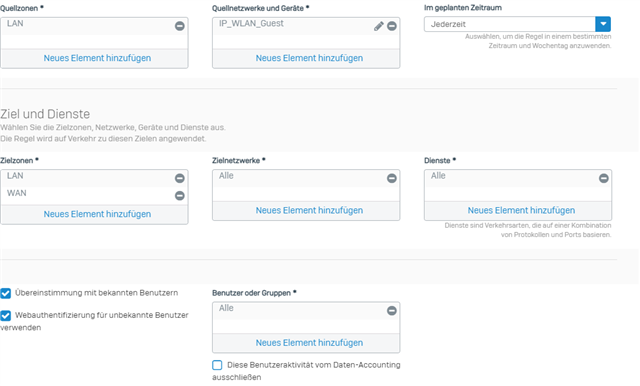Screen dimensions: 640x386
Task: Enable excluding user activity from Daten-Accounting
Action: tap(217, 365)
